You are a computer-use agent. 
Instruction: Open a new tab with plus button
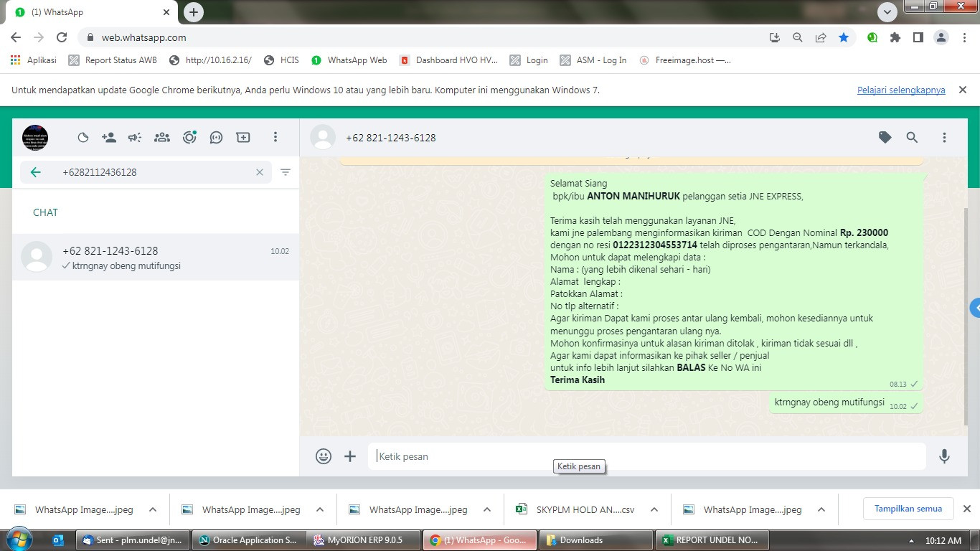click(193, 12)
